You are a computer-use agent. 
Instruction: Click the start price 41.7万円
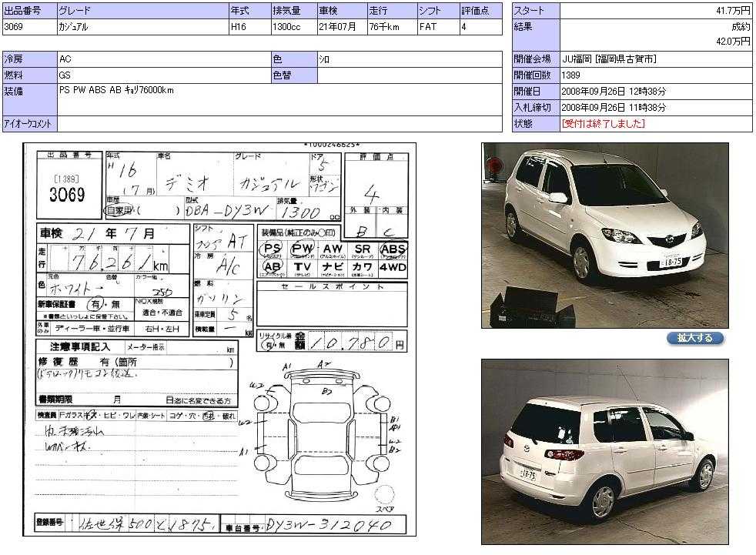(x=733, y=11)
